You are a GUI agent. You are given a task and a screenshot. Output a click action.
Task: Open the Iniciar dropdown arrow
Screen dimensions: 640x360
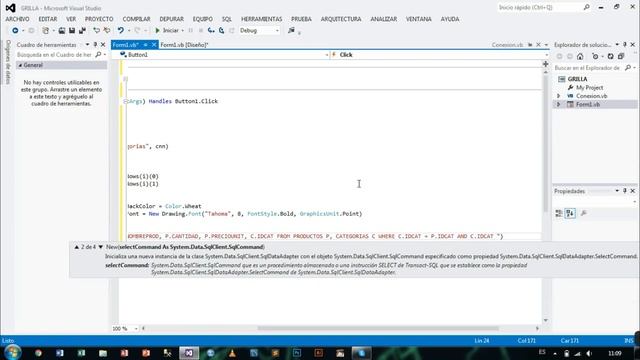[x=182, y=31]
